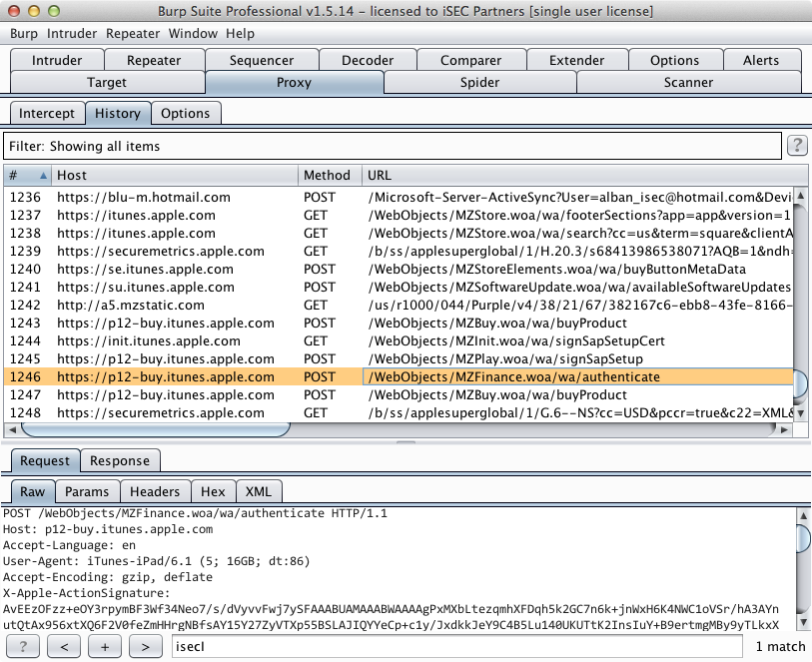812x662 pixels.
Task: Select row 1240 se.itunes.apple.com
Action: (x=399, y=270)
